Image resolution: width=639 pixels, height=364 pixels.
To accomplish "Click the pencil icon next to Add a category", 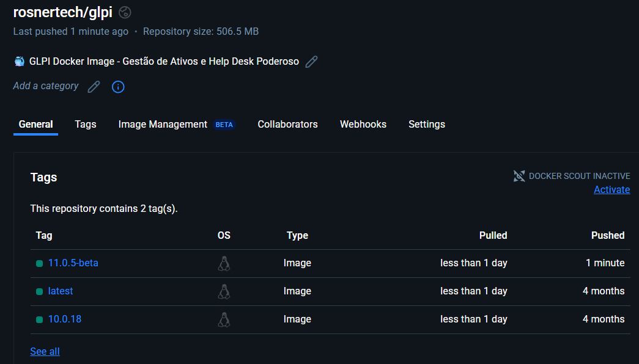I will point(94,86).
